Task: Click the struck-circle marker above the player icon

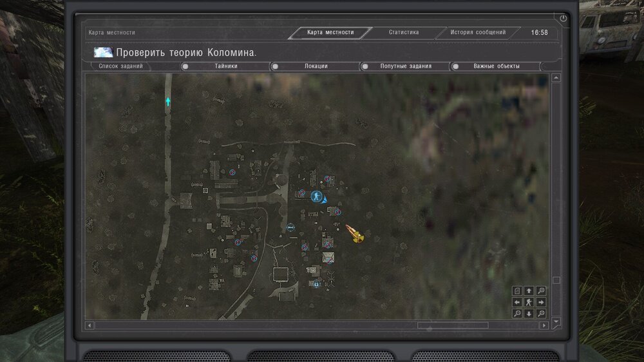Action: [327, 178]
